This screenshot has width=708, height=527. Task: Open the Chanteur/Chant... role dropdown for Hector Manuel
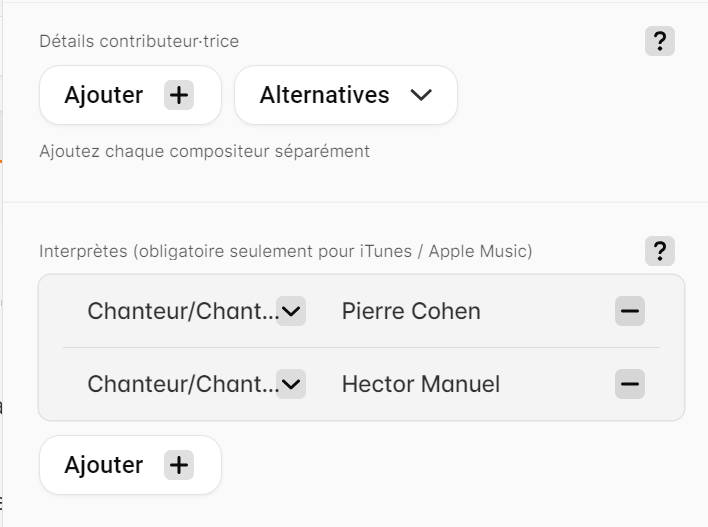click(x=196, y=384)
